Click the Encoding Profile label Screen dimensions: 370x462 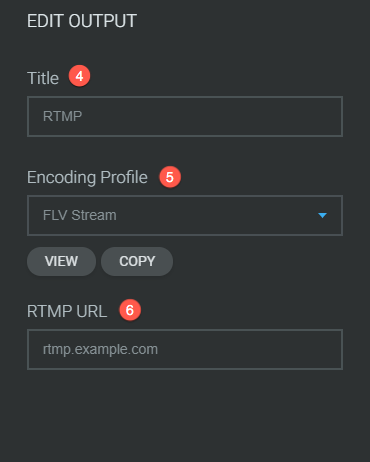click(x=87, y=177)
